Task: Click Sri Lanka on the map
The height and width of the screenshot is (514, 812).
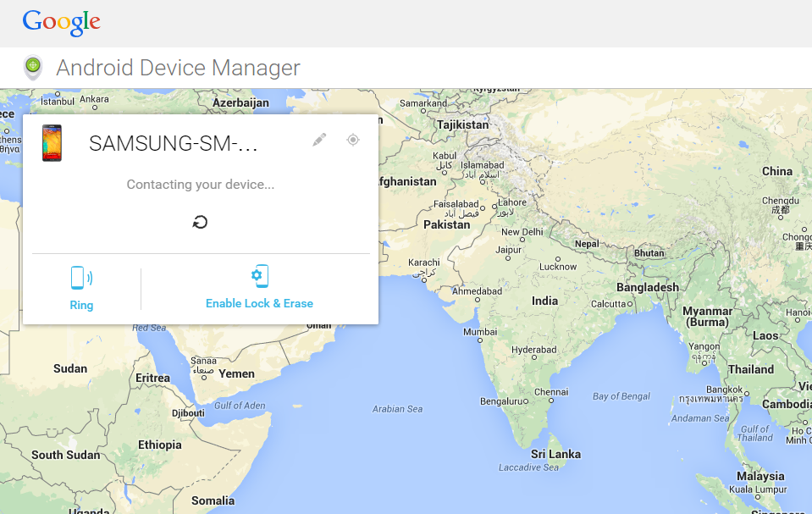Action: tap(555, 454)
